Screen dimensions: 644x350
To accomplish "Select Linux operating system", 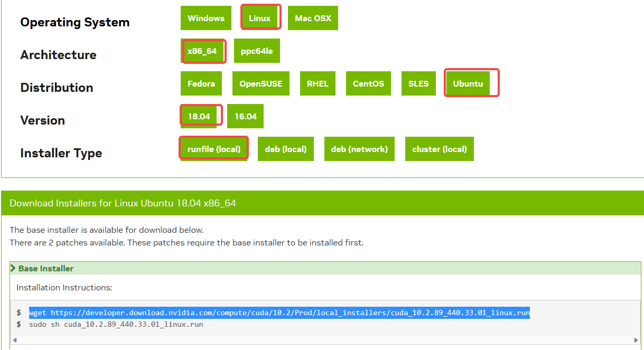I will click(259, 18).
